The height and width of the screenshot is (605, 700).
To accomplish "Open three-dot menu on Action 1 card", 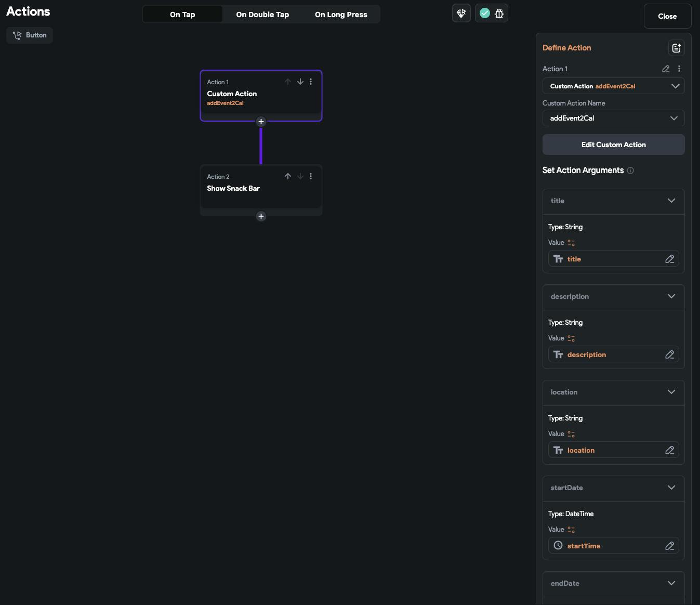I will click(311, 82).
